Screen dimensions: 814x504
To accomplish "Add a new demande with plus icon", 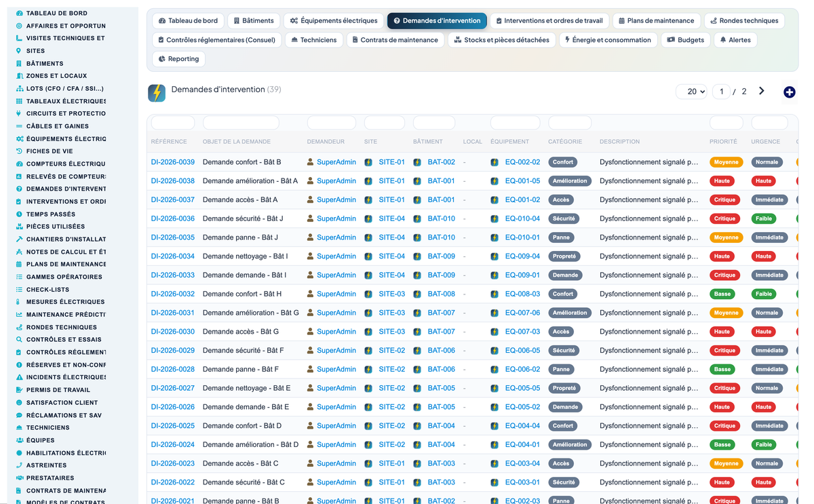I will 789,92.
